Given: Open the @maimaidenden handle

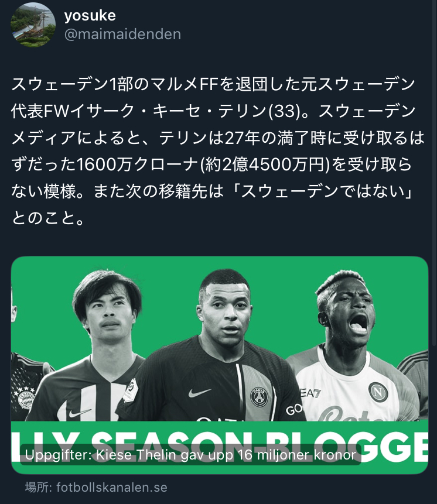Looking at the screenshot, I should (x=122, y=34).
